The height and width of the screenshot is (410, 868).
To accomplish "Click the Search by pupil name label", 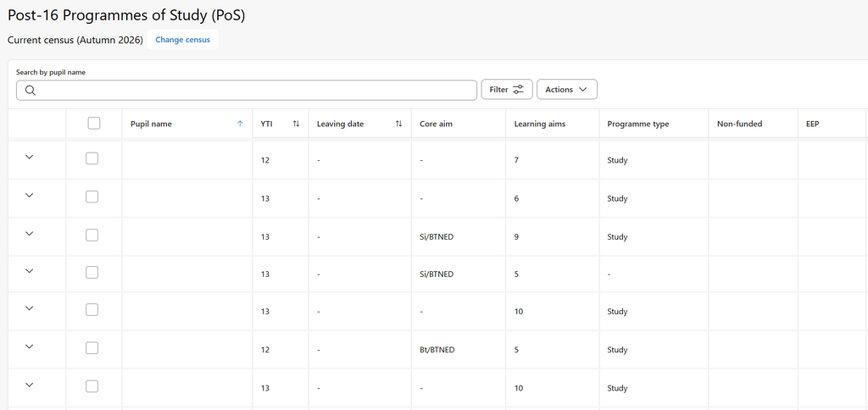I will coord(51,73).
